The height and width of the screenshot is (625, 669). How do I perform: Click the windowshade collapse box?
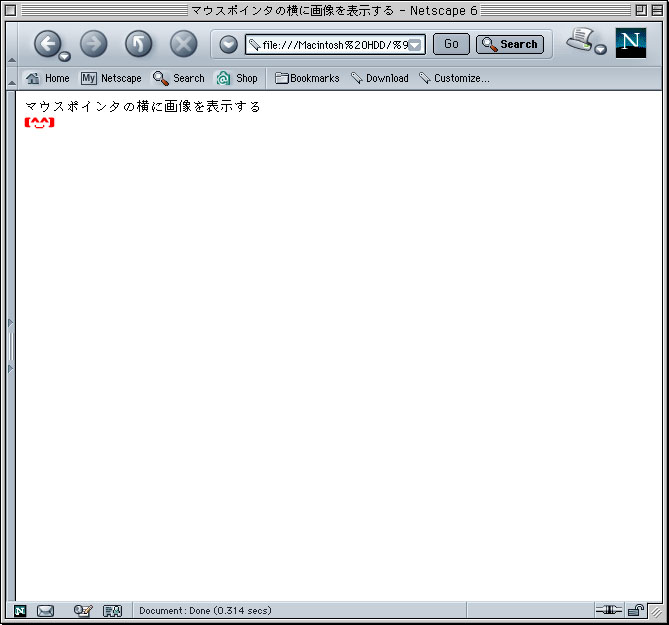(657, 10)
